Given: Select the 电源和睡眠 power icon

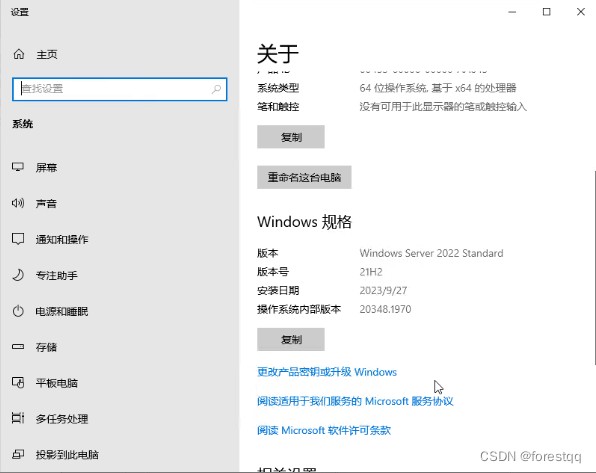Looking at the screenshot, I should (18, 311).
